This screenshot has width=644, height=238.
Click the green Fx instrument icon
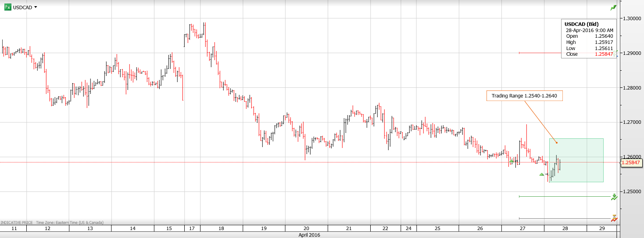(x=8, y=7)
